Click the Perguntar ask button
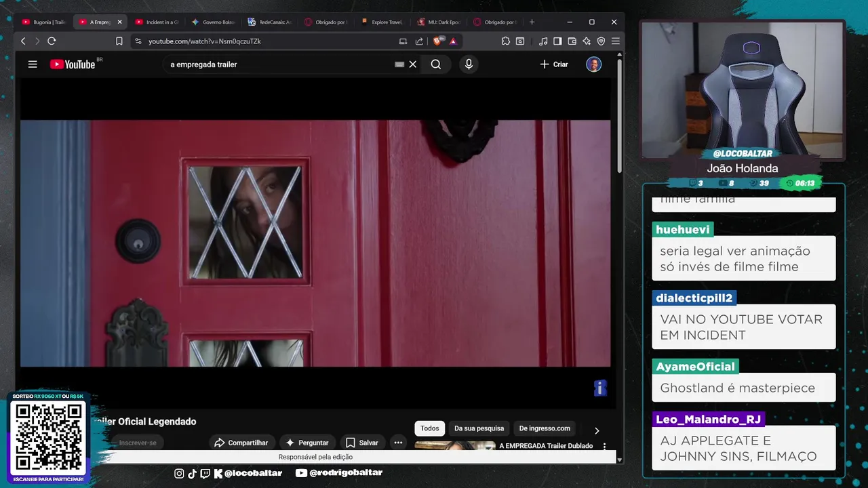This screenshot has width=868, height=488. pyautogui.click(x=307, y=443)
